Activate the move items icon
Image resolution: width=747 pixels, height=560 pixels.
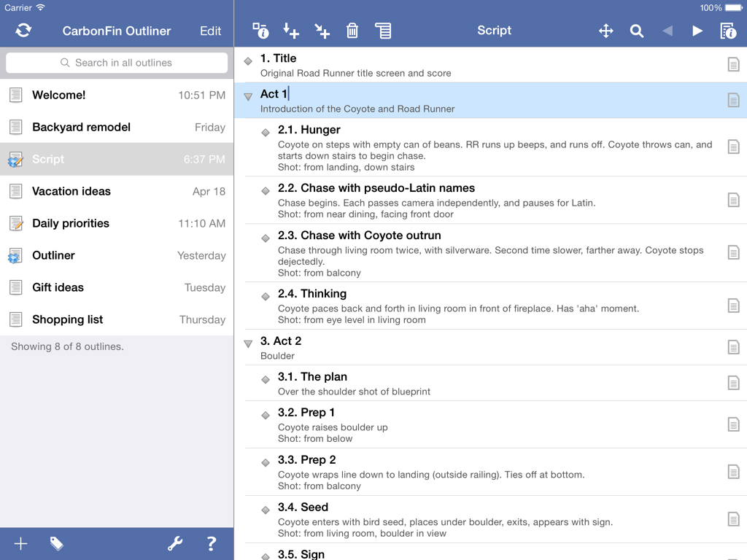pyautogui.click(x=606, y=31)
